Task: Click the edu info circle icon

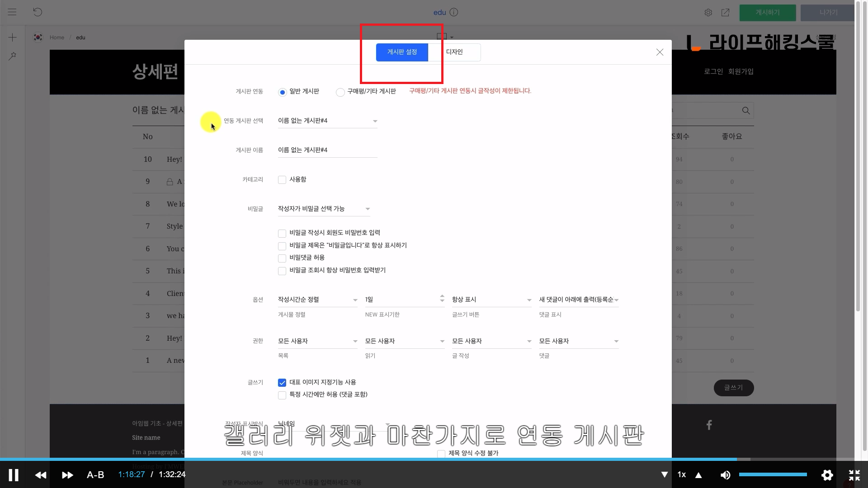Action: point(454,12)
